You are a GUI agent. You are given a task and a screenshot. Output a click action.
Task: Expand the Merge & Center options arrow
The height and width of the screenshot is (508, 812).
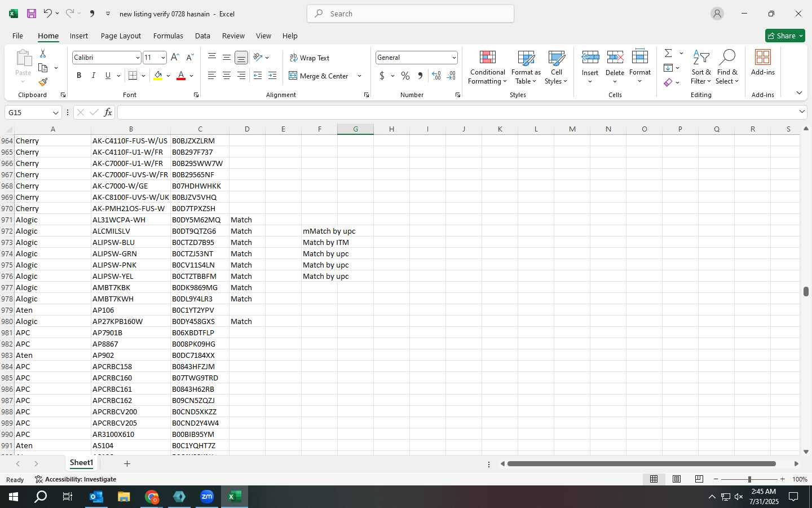[359, 76]
